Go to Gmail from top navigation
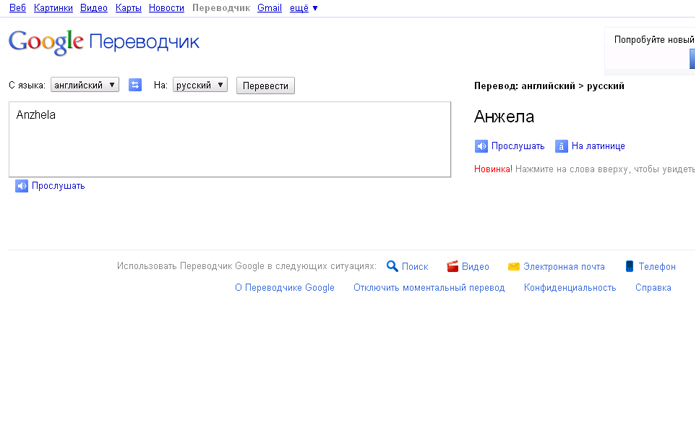This screenshot has width=695, height=431. pos(269,8)
